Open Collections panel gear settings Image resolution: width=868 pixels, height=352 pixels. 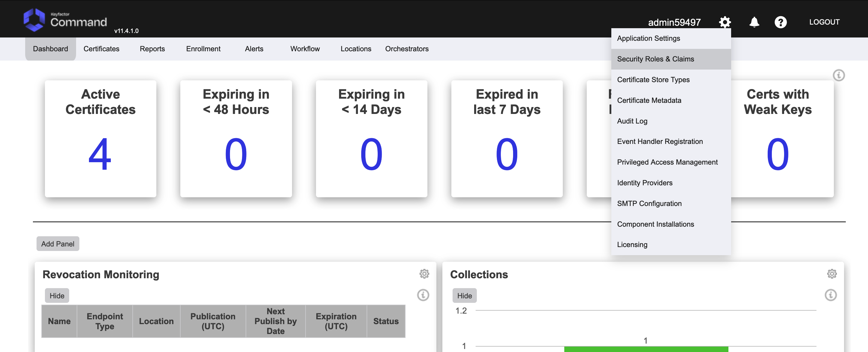[x=831, y=273]
